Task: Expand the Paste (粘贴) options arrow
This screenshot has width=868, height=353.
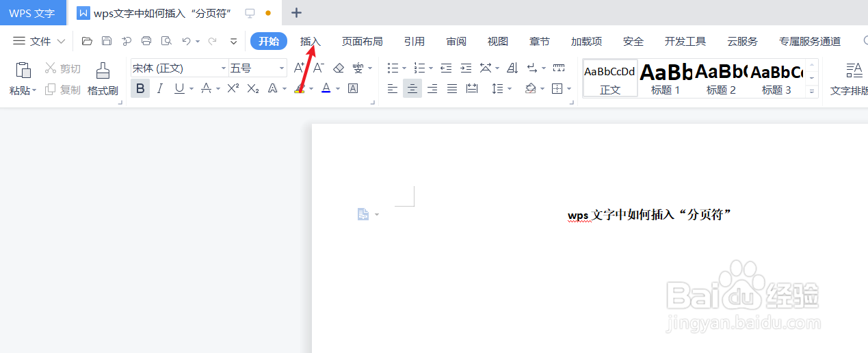Action: (x=34, y=90)
